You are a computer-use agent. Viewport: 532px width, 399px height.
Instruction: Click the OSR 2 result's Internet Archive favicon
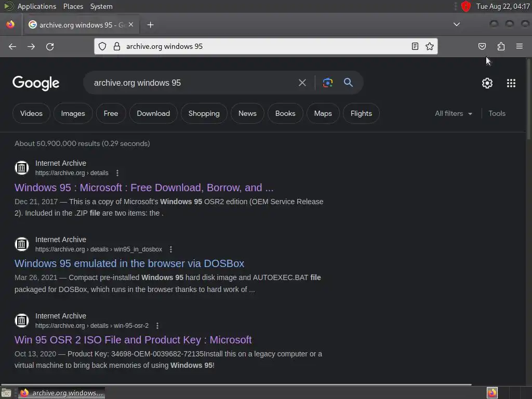tap(22, 320)
